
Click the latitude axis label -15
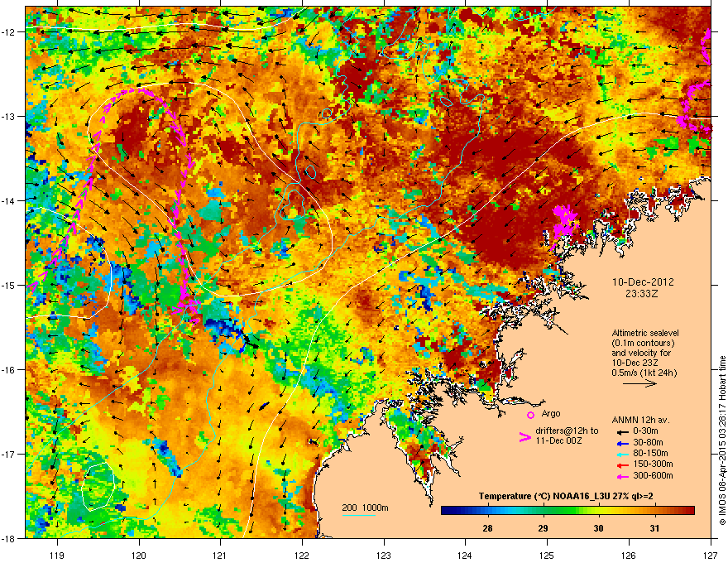click(x=9, y=285)
